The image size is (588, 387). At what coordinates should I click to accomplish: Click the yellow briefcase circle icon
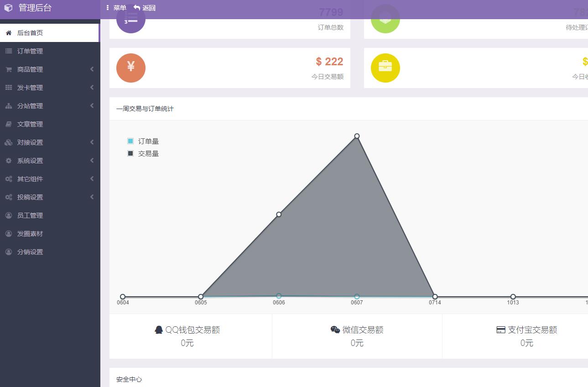click(385, 68)
